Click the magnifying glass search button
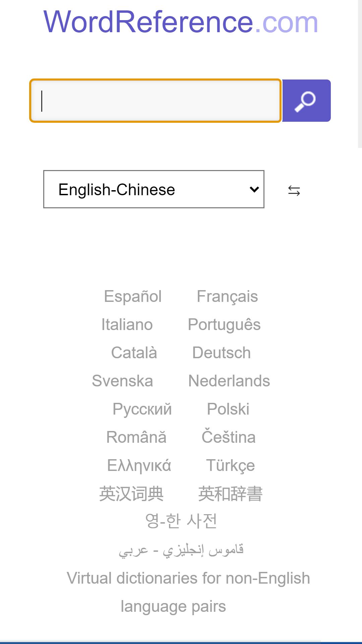The image size is (362, 644). [x=306, y=101]
